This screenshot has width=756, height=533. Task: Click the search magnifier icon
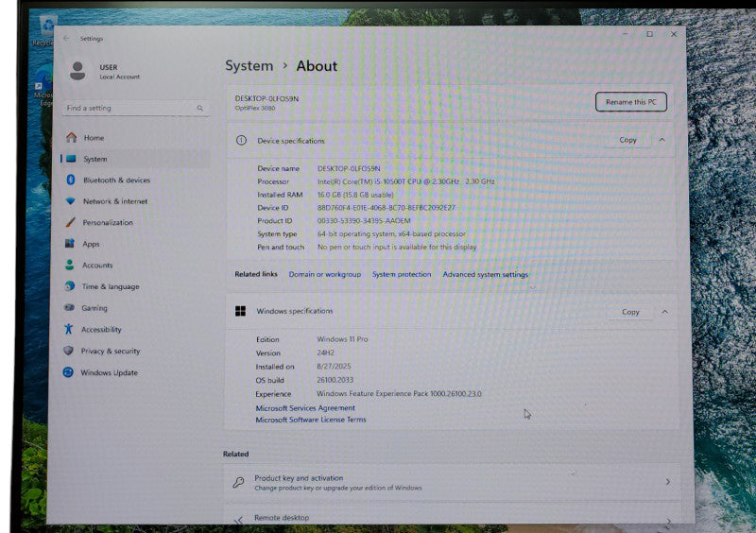199,108
